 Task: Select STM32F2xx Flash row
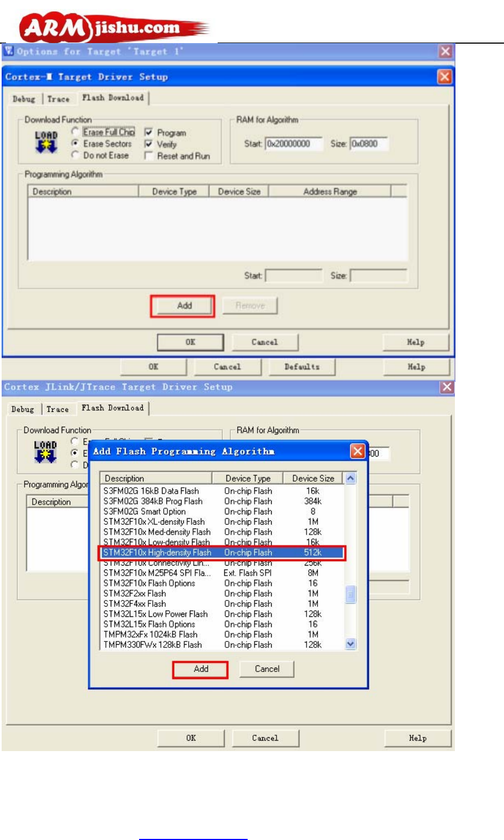click(223, 593)
